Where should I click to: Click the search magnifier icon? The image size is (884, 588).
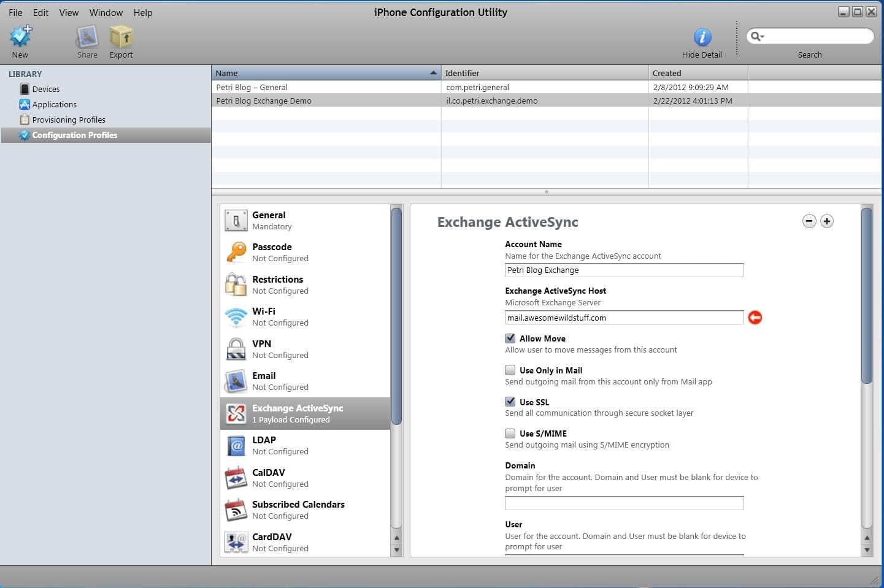click(x=757, y=36)
